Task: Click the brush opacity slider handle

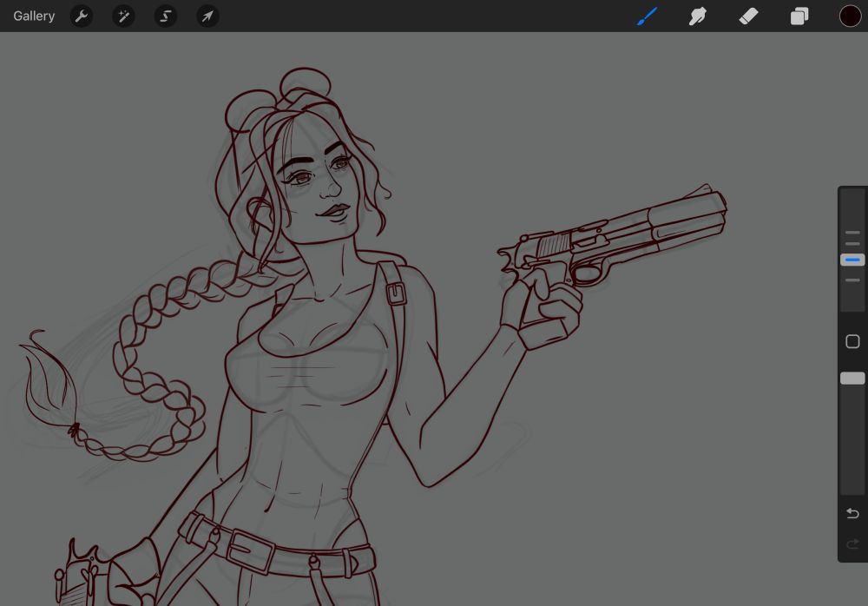Action: coord(852,378)
